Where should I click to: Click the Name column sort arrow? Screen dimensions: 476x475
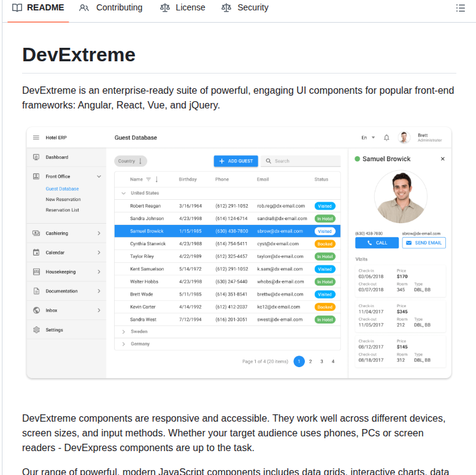tap(156, 180)
